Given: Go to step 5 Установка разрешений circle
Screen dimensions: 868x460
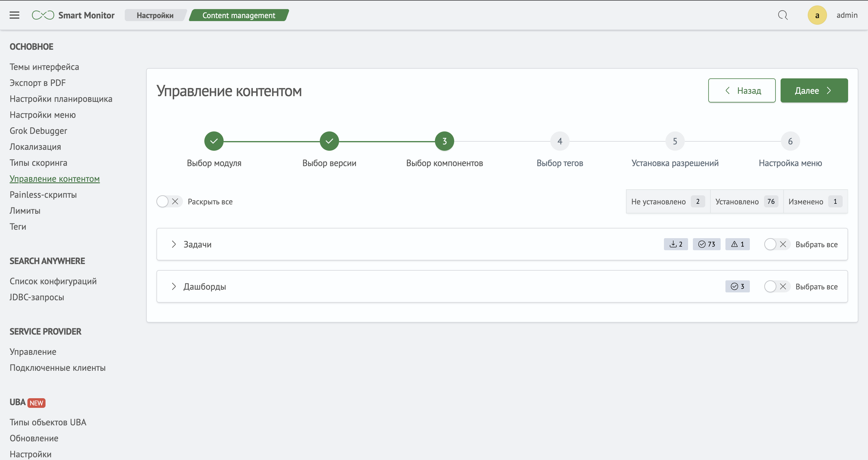Looking at the screenshot, I should pos(675,141).
